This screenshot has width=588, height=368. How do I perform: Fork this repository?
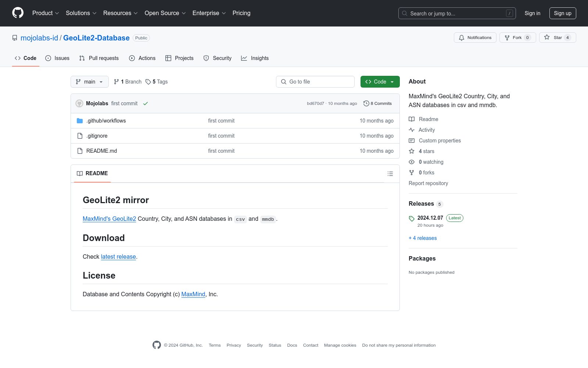pos(518,38)
